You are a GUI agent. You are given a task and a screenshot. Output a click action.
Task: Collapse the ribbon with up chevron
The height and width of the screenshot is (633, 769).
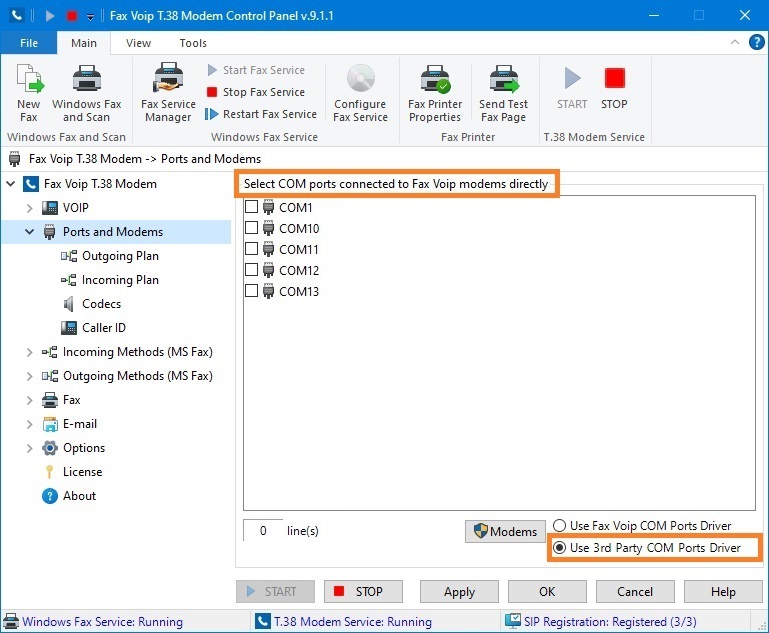[735, 42]
